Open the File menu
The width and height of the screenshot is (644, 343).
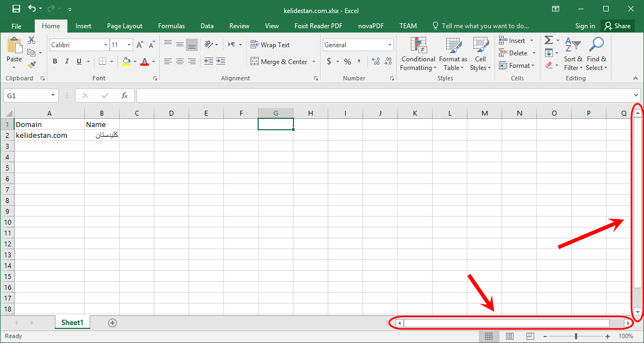(x=16, y=26)
